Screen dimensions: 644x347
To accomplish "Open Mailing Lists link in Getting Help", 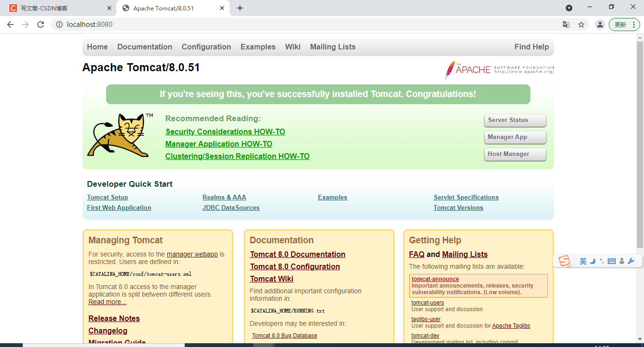I will click(465, 255).
